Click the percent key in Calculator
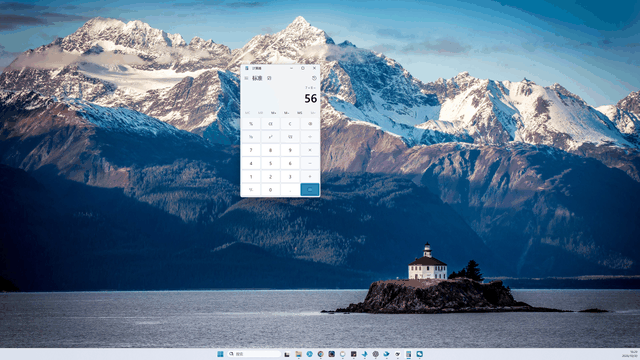Screen dimensions: 640x360 pos(251,124)
